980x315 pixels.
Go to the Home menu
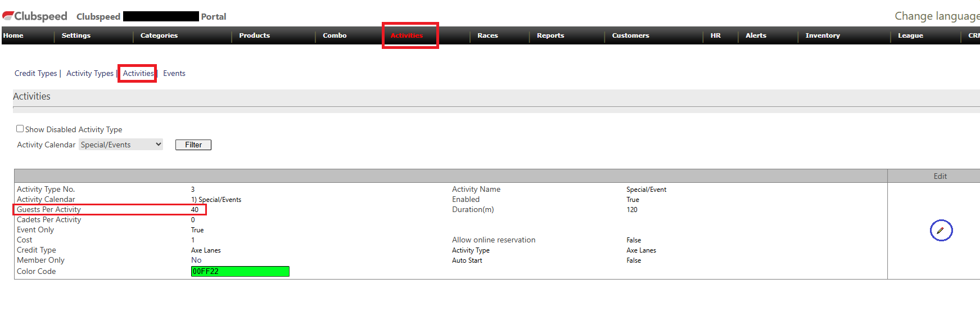point(13,35)
